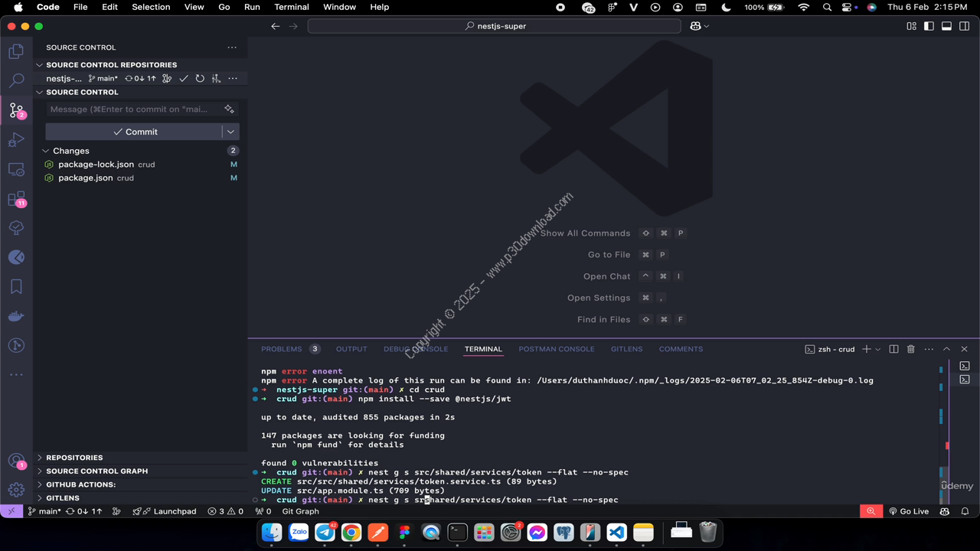
Task: Open the Manage gear in activity bar
Action: [x=16, y=490]
